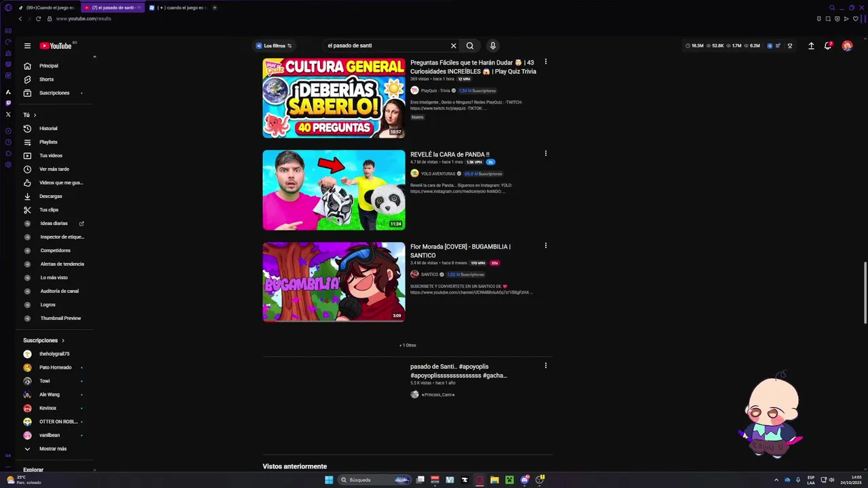The height and width of the screenshot is (488, 868).
Task: Open more options for pasado de Santi video
Action: [x=545, y=365]
